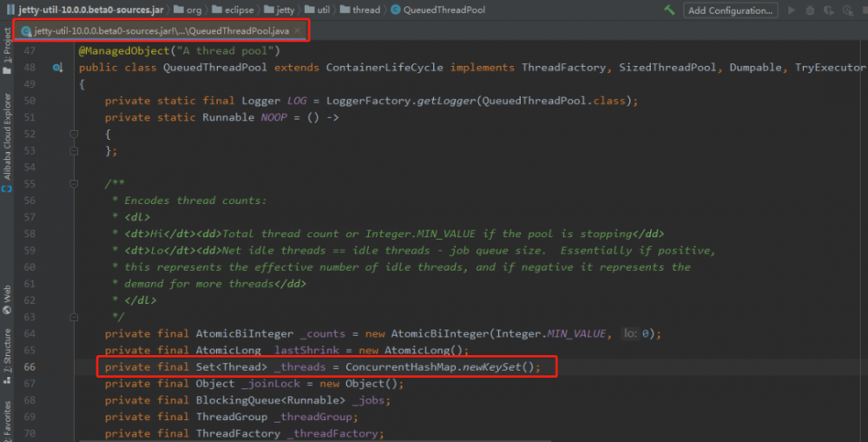Open the 2: Structure tool window
The height and width of the screenshot is (442, 868).
pyautogui.click(x=7, y=355)
